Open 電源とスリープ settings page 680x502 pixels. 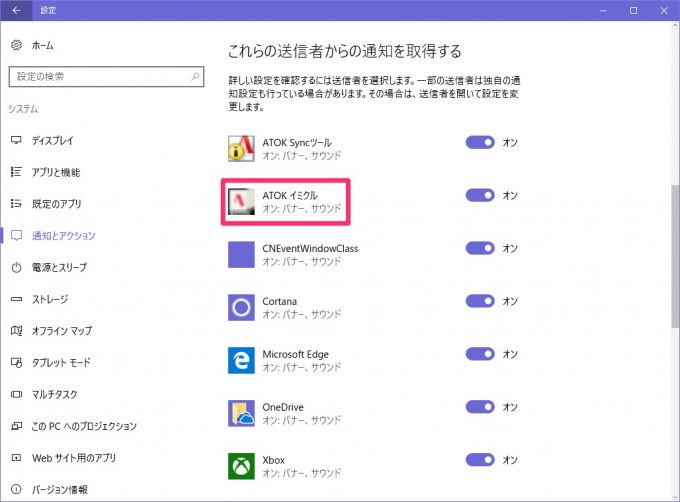click(59, 267)
